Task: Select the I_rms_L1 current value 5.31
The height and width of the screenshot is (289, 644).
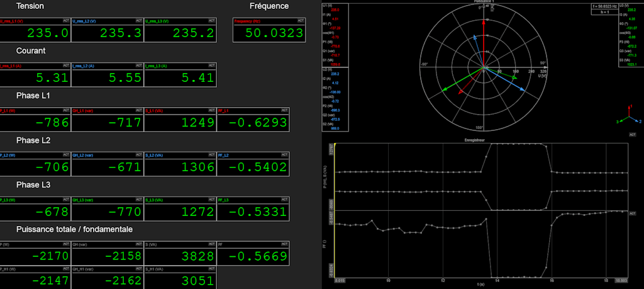Action: [x=52, y=77]
